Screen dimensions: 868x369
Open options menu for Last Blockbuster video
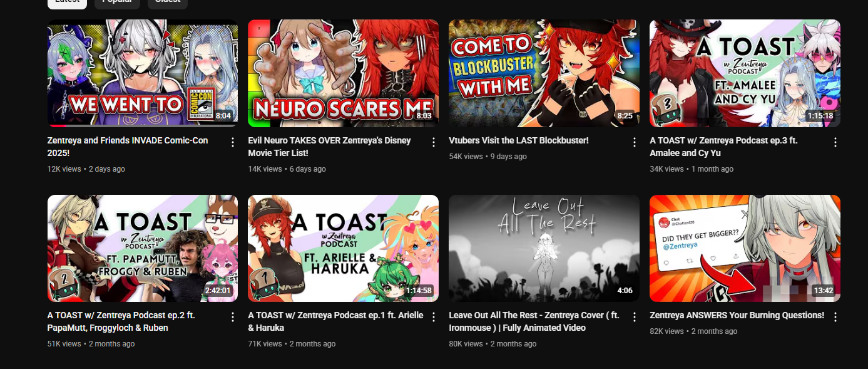635,142
